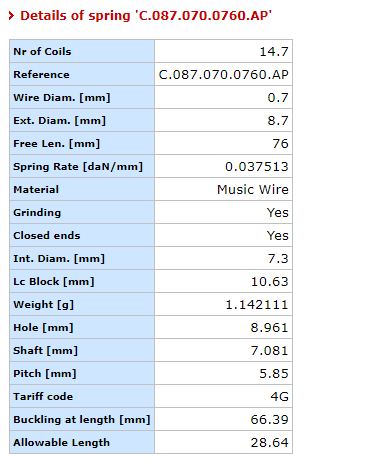This screenshot has height=467, width=368.
Task: Select the reference value C.087.070.0760.AP in table
Action: 223,75
